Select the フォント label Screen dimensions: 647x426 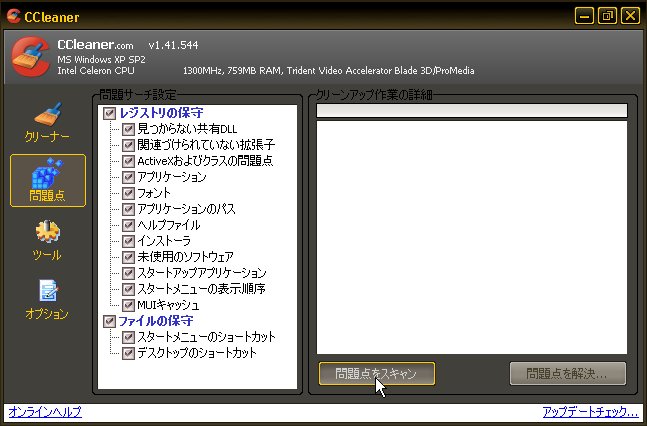154,193
